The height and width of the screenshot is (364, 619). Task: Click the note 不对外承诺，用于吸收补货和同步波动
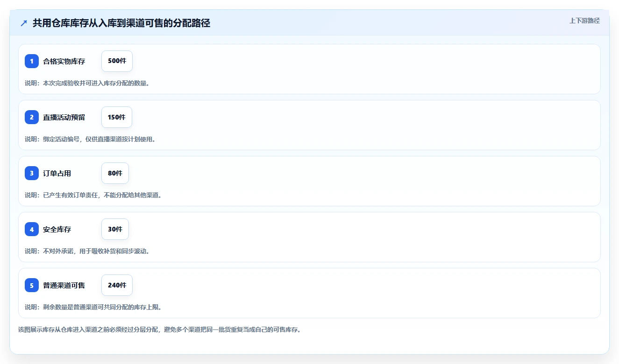87,251
